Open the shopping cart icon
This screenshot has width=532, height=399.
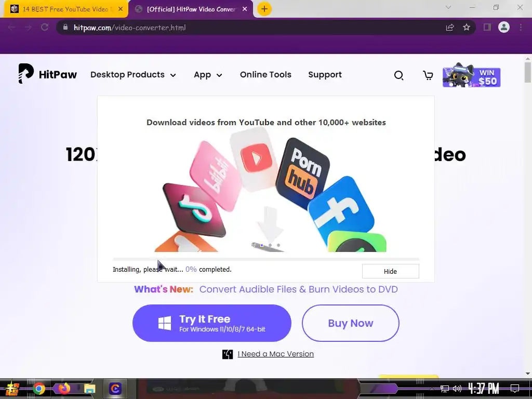click(428, 75)
